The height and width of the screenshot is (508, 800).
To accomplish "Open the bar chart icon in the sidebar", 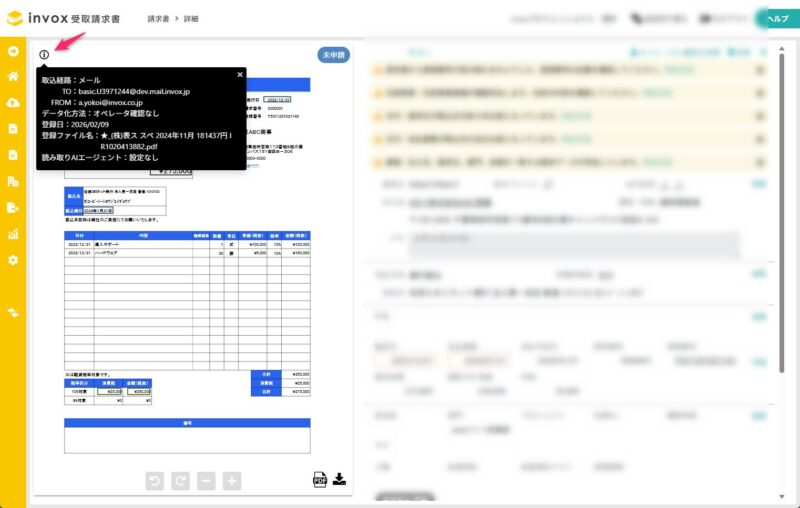I will coord(13,234).
